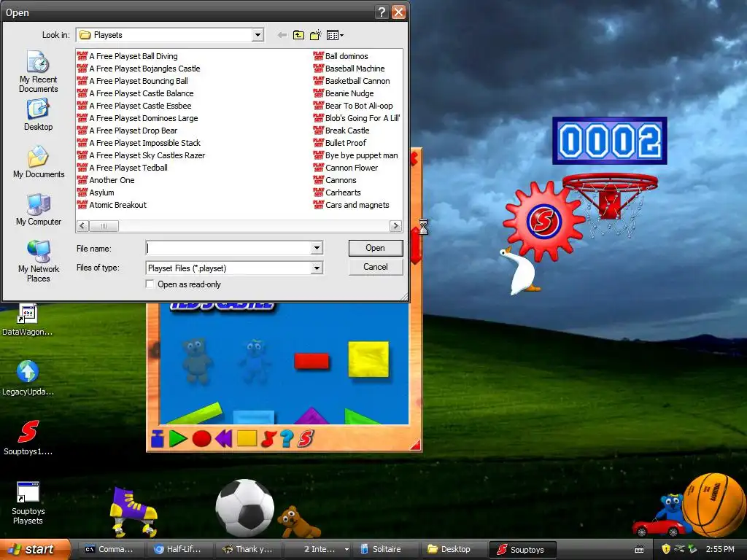Click the file list scroll right arrow
Screen dimensions: 747x560
pyautogui.click(x=395, y=226)
